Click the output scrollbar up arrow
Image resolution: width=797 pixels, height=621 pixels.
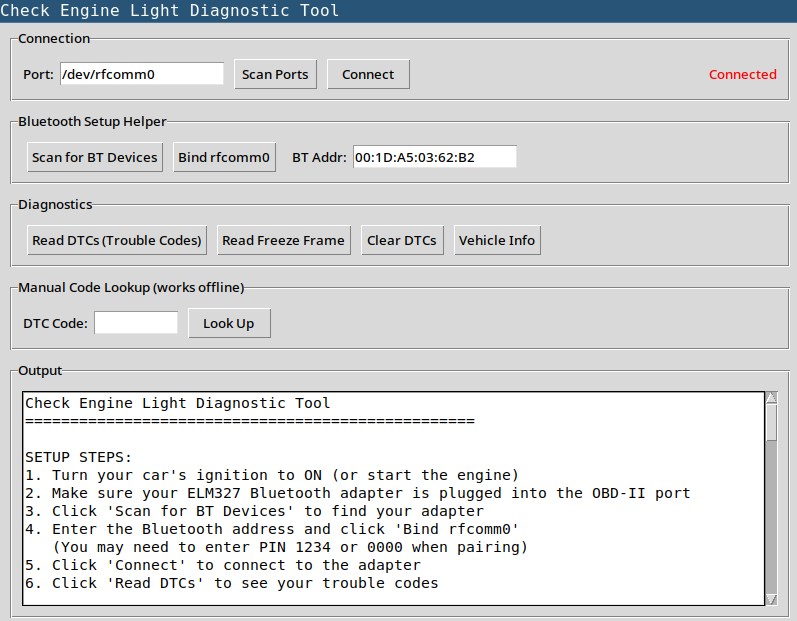click(x=771, y=398)
